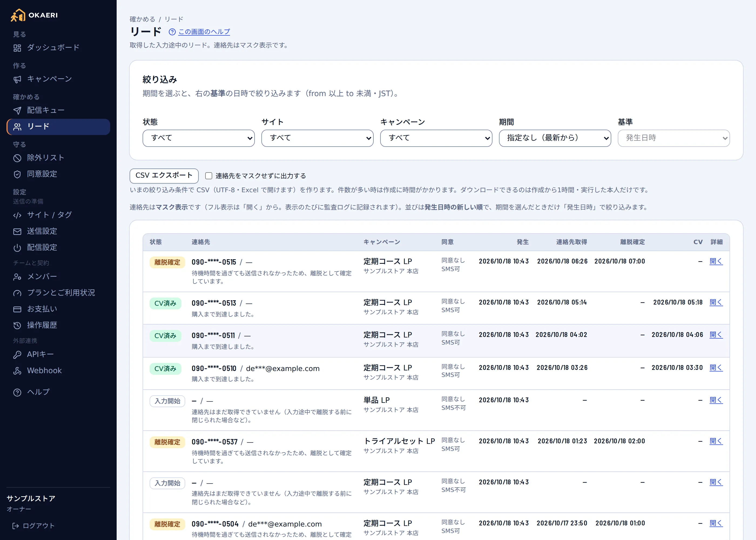Click the リード people icon
Screen dimensions: 756x540
17,127
